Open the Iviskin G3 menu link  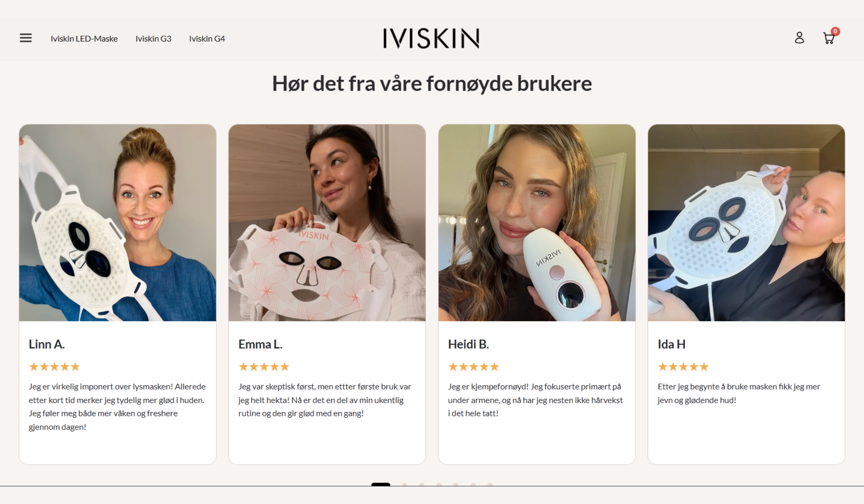coord(153,39)
